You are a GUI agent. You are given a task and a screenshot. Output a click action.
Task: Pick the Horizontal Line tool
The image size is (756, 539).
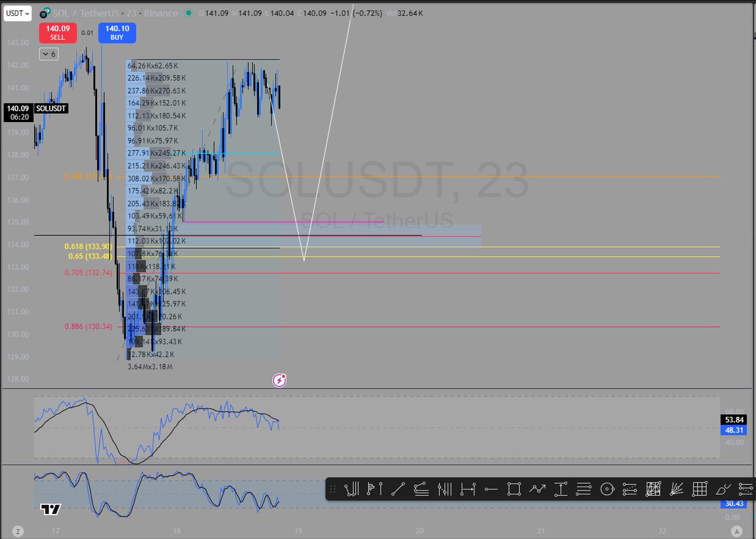[490, 489]
